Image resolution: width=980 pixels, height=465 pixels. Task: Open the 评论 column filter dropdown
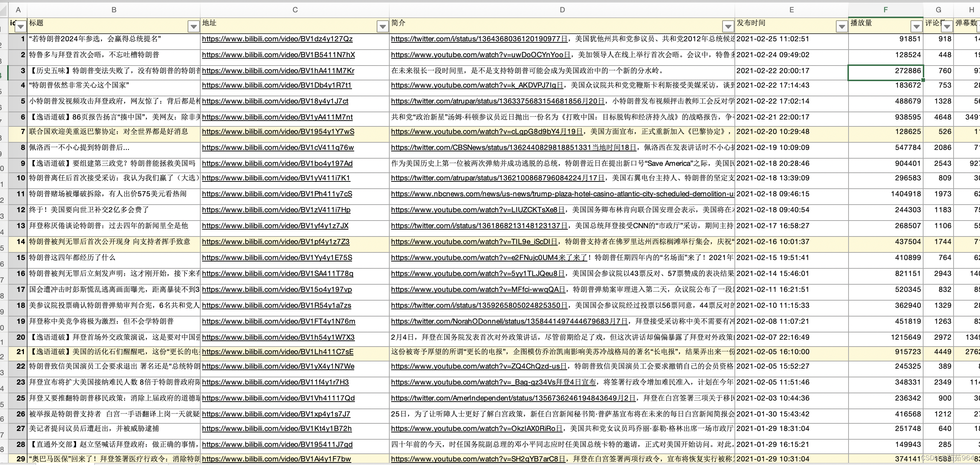tap(947, 26)
